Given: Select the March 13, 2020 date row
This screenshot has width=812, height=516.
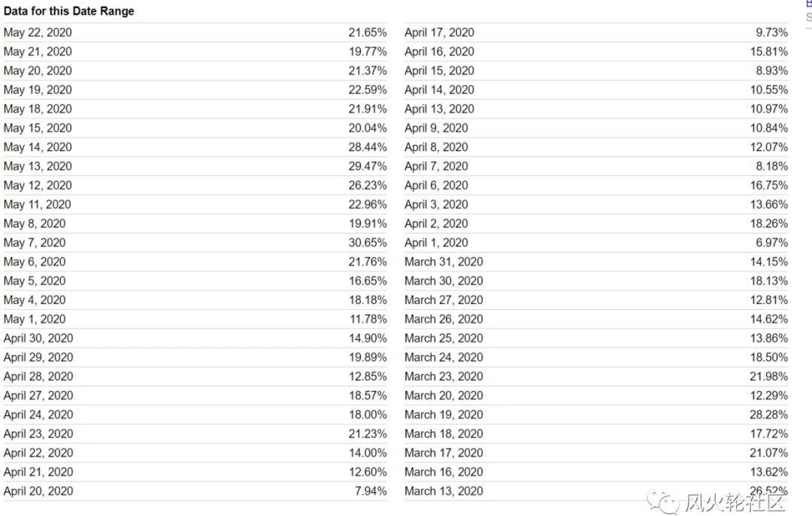Looking at the screenshot, I should pyautogui.click(x=444, y=491).
